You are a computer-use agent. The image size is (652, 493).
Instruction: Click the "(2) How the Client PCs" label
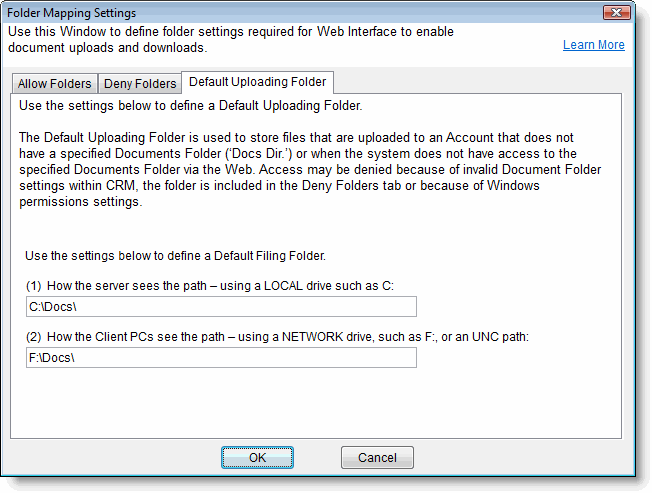pos(276,336)
